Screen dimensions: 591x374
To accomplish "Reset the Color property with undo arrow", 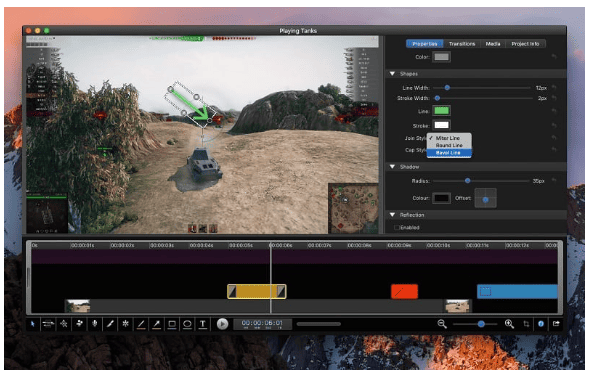I will (x=554, y=57).
